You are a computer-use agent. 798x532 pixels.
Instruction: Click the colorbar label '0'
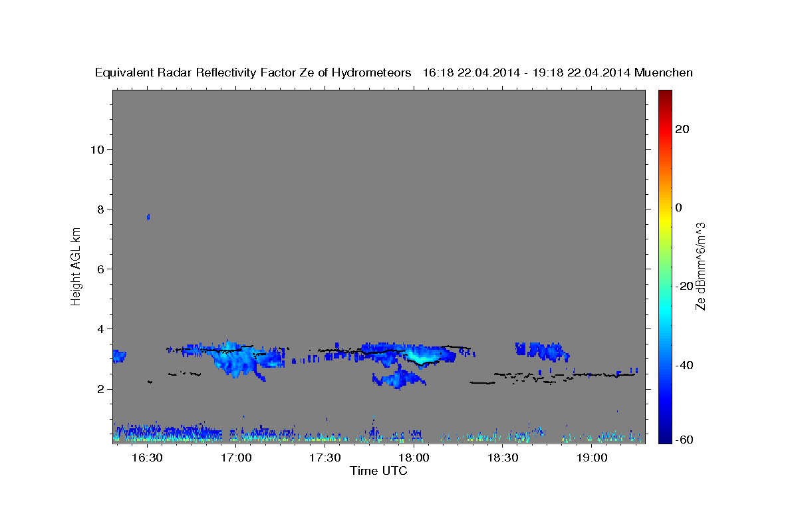(x=679, y=207)
